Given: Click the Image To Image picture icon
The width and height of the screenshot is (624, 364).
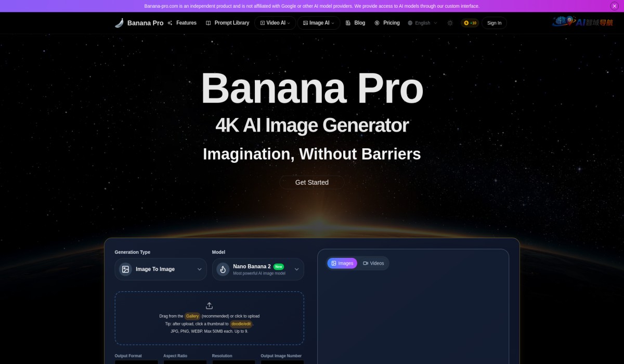Looking at the screenshot, I should [x=125, y=269].
